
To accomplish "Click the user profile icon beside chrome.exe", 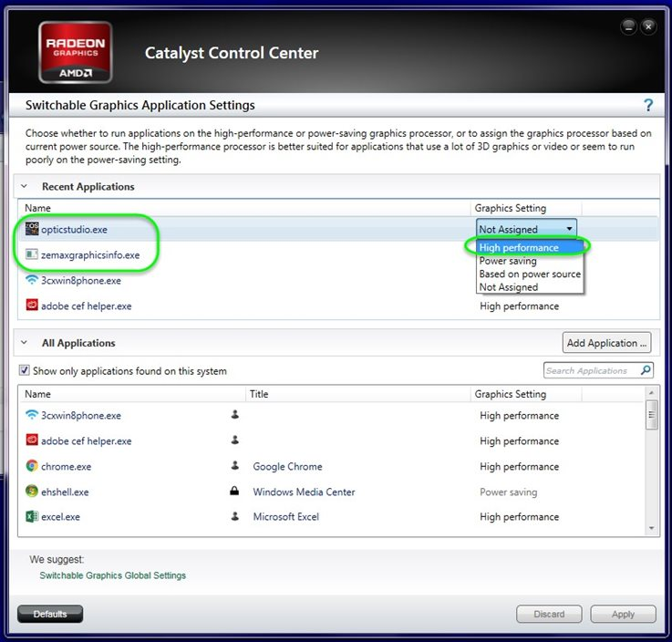I will coord(235,465).
